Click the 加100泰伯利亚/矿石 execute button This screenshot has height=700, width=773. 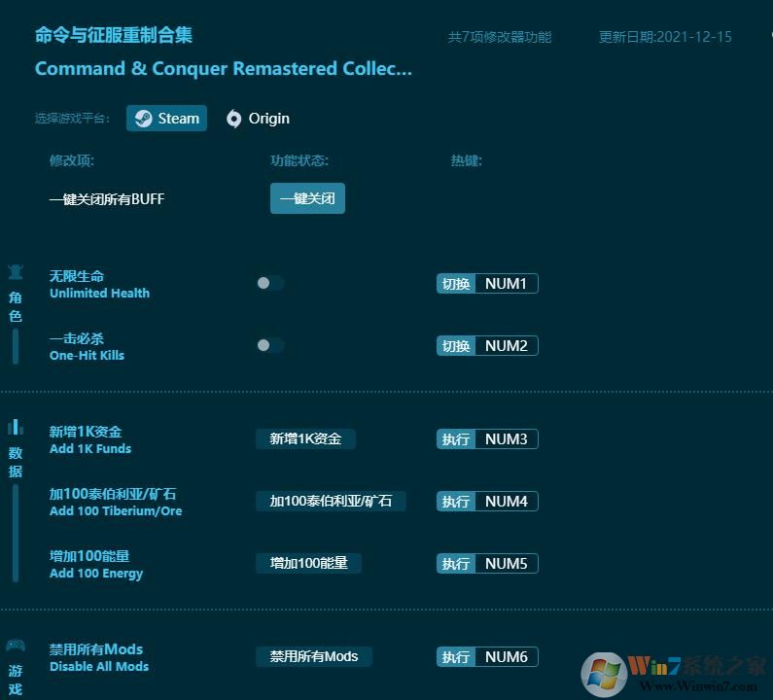pyautogui.click(x=331, y=501)
